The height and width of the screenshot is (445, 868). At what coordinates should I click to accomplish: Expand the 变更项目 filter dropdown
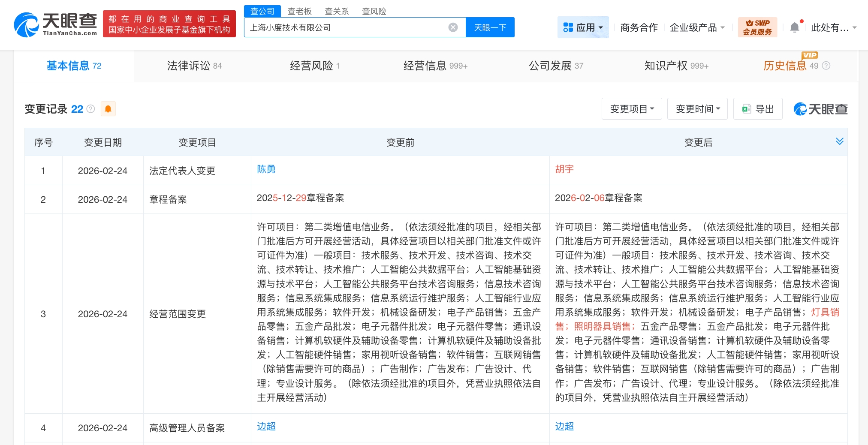(x=632, y=109)
